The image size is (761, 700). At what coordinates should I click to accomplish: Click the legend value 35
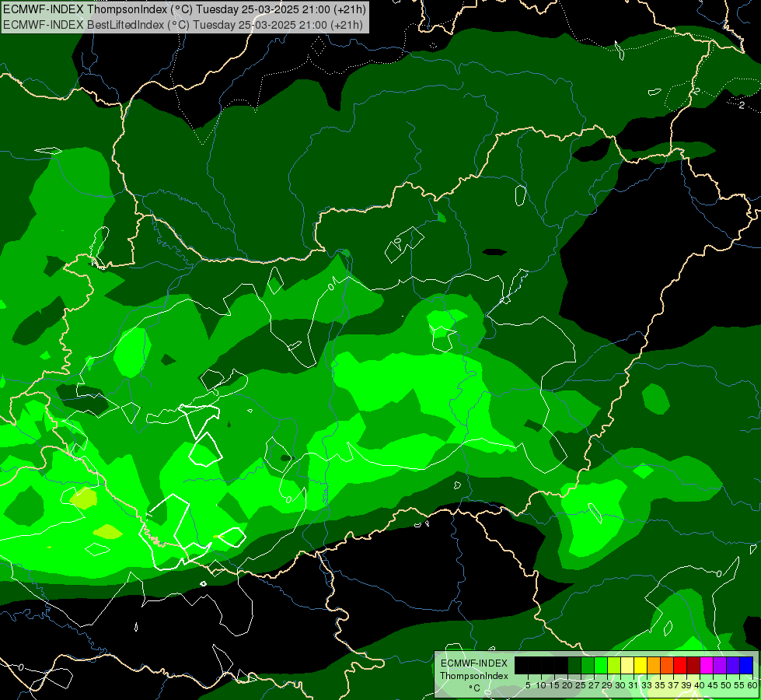coord(660,685)
